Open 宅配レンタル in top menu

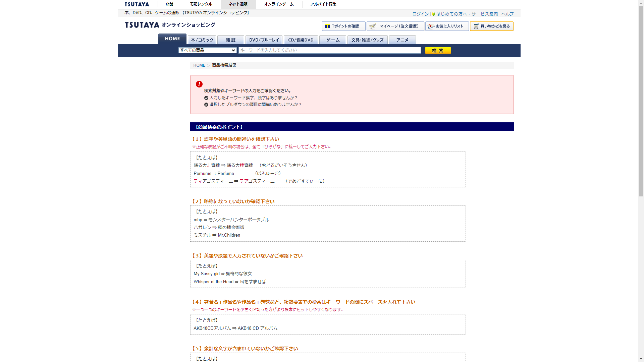coord(201,4)
